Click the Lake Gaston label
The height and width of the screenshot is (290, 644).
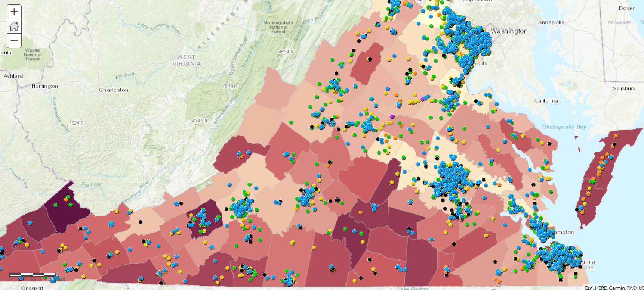tap(412, 288)
